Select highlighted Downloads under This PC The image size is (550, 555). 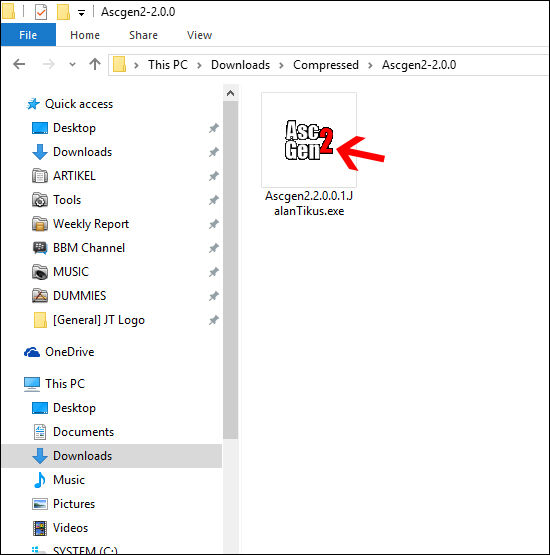coord(112,456)
